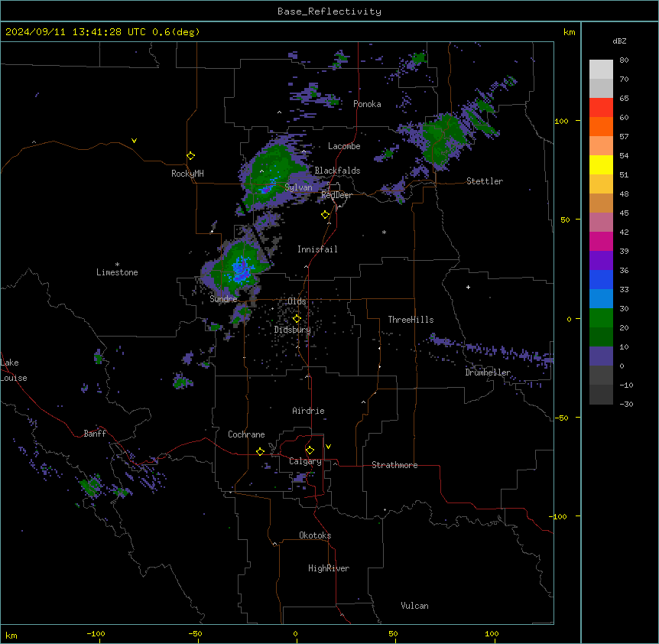Screen dimensions: 659x644
Task: Click the Vulcan label
Action: click(415, 606)
